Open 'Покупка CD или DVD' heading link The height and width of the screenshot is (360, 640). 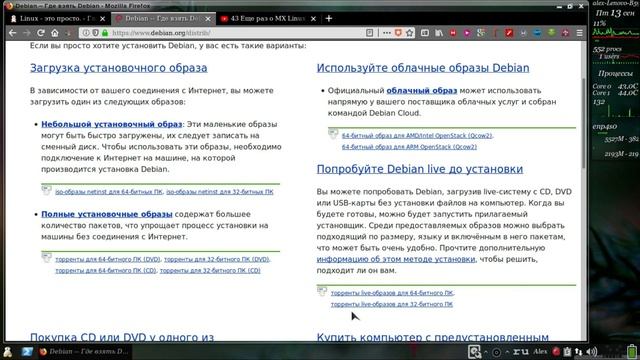(x=122, y=337)
